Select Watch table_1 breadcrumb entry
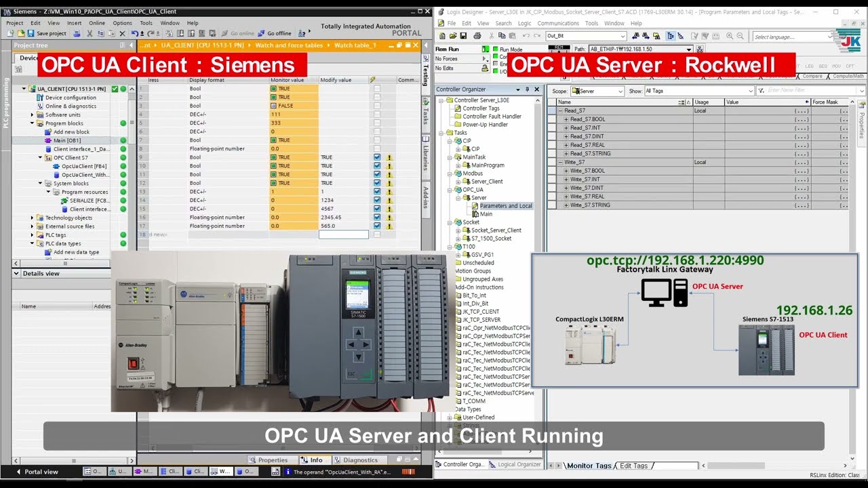The width and height of the screenshot is (868, 488). point(355,45)
